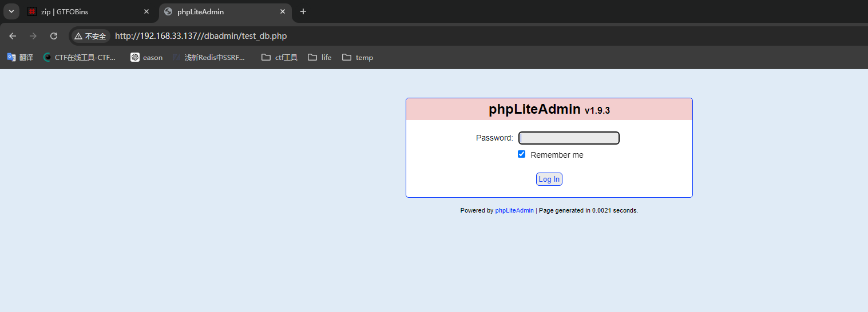Click the browser back arrow
Viewport: 868px width, 312px height.
coord(13,36)
